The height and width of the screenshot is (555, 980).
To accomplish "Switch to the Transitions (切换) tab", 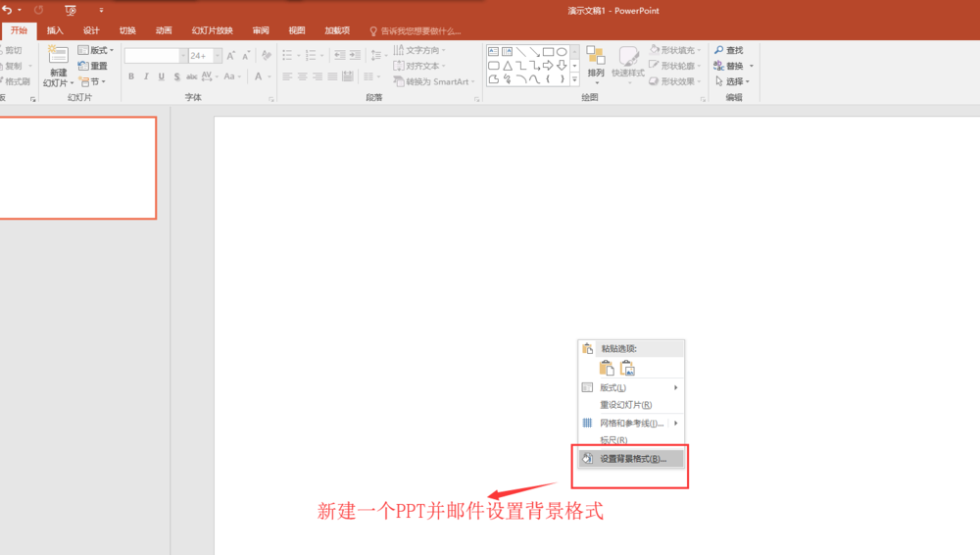I will click(x=127, y=30).
